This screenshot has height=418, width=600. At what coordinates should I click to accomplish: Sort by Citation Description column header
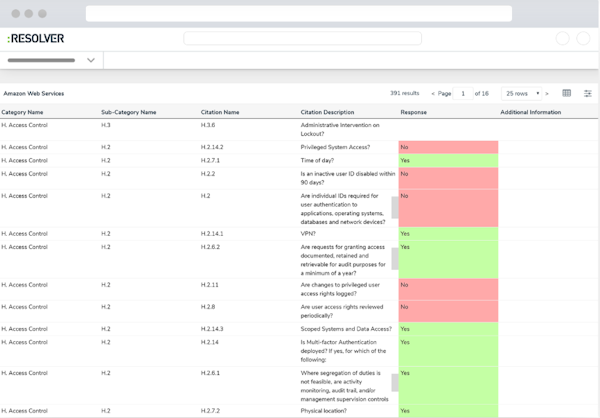coord(327,112)
